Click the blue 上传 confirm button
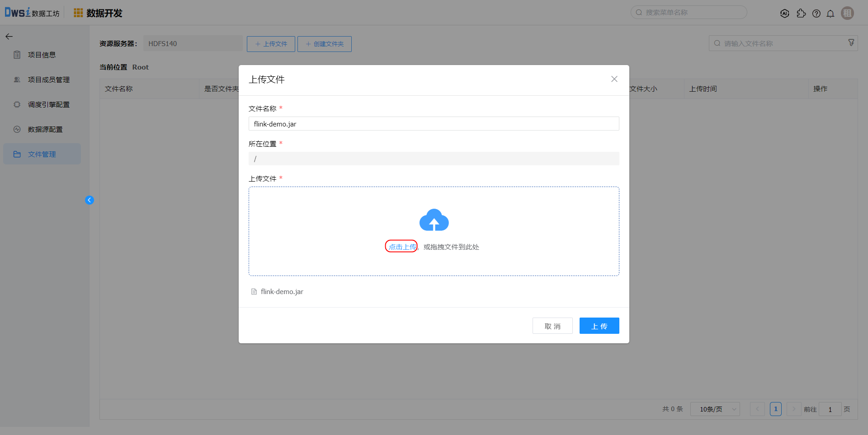The image size is (868, 435). [599, 326]
